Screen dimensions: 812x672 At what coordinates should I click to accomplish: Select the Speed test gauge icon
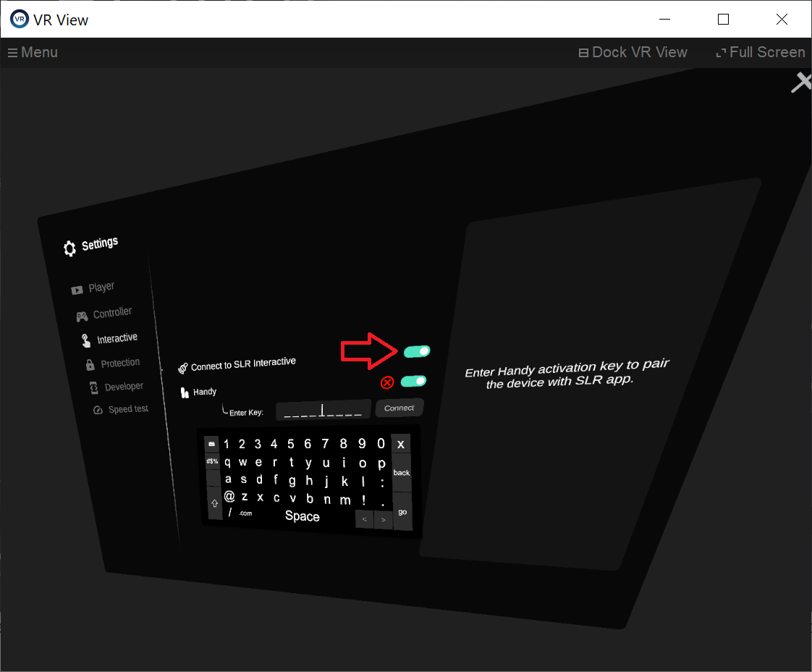point(98,410)
